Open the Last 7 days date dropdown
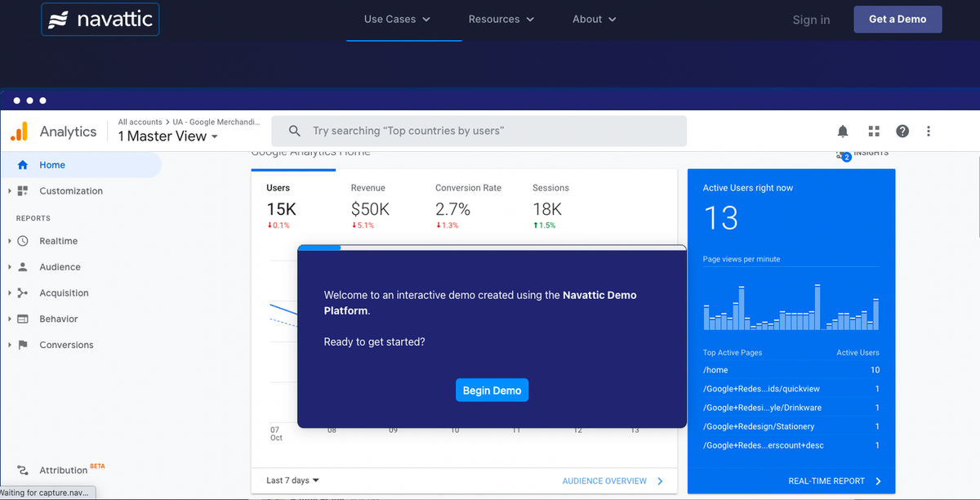Viewport: 980px width, 500px height. coord(293,480)
